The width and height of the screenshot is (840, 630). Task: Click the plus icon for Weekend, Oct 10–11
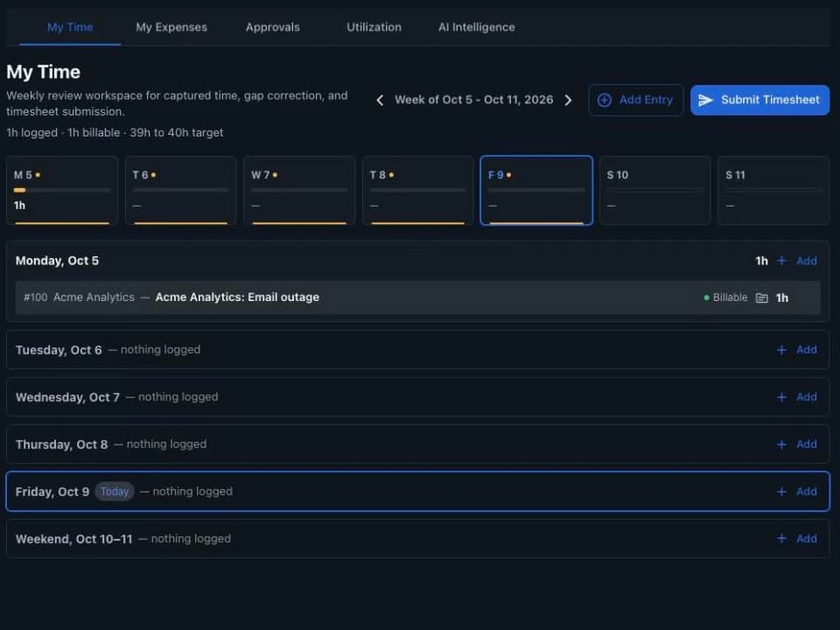pyautogui.click(x=781, y=538)
